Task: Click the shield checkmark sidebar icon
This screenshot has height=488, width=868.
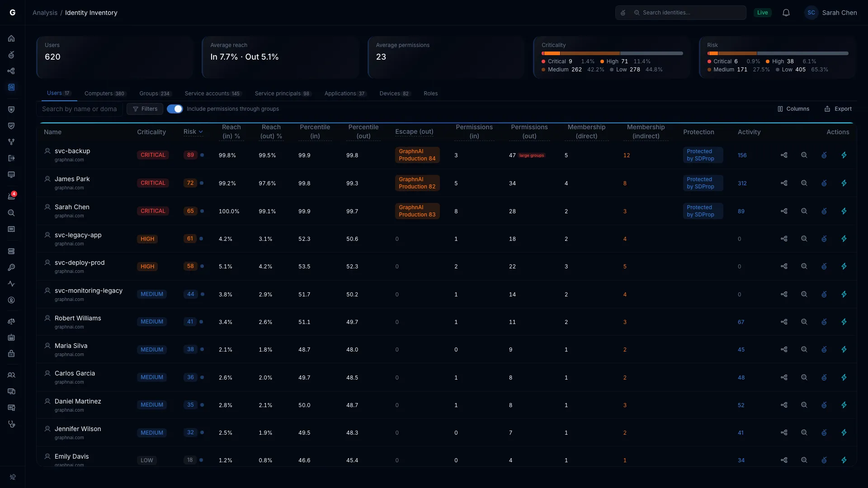Action: click(11, 126)
